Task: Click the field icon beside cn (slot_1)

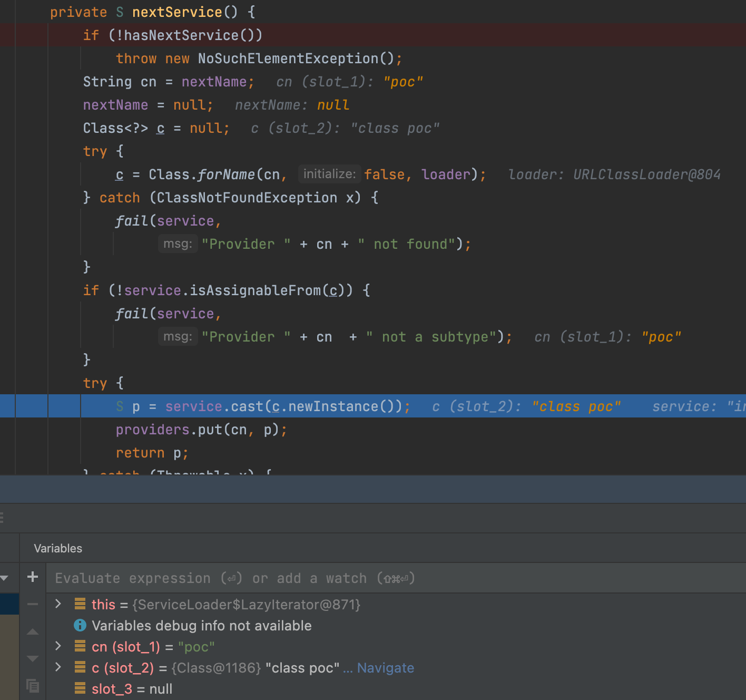Action: (x=80, y=646)
